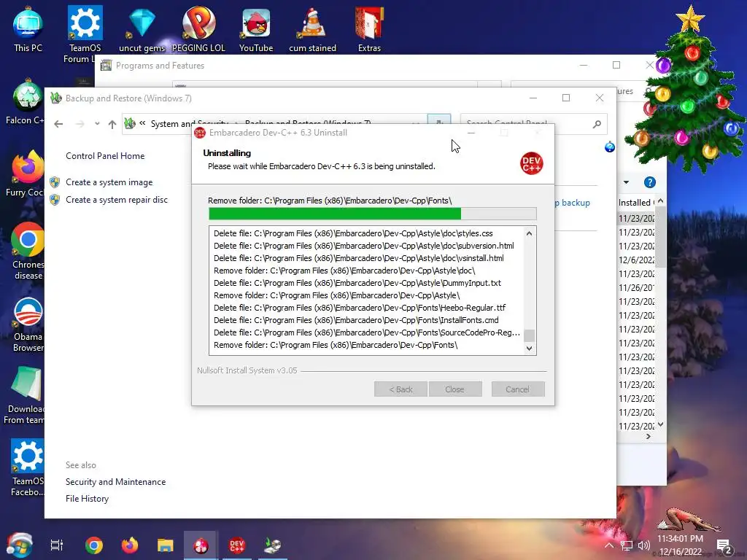The width and height of the screenshot is (747, 560).
Task: Launch Firefox from the taskbar
Action: [x=130, y=545]
